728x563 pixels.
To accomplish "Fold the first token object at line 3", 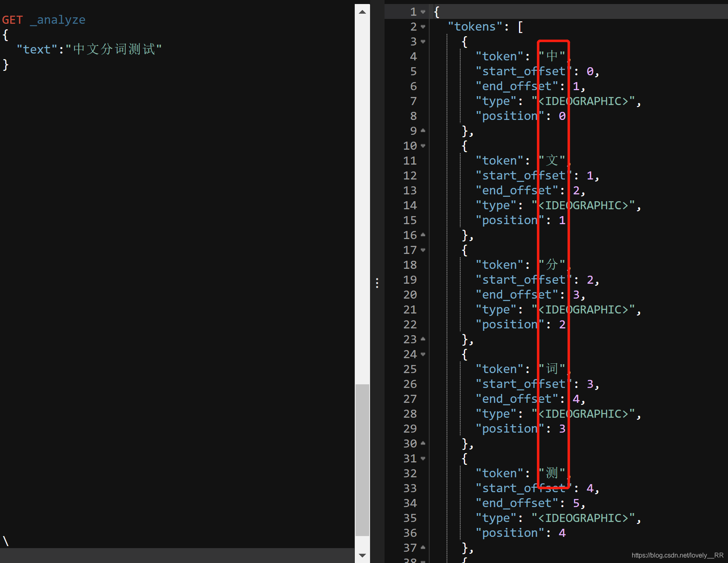I will click(x=423, y=42).
